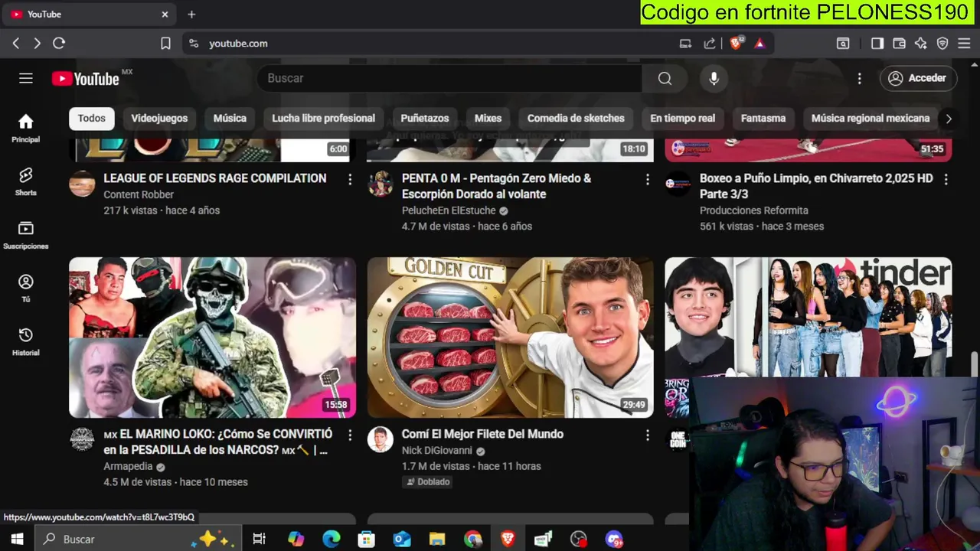
Task: Select the En tiempo real chip
Action: 682,118
